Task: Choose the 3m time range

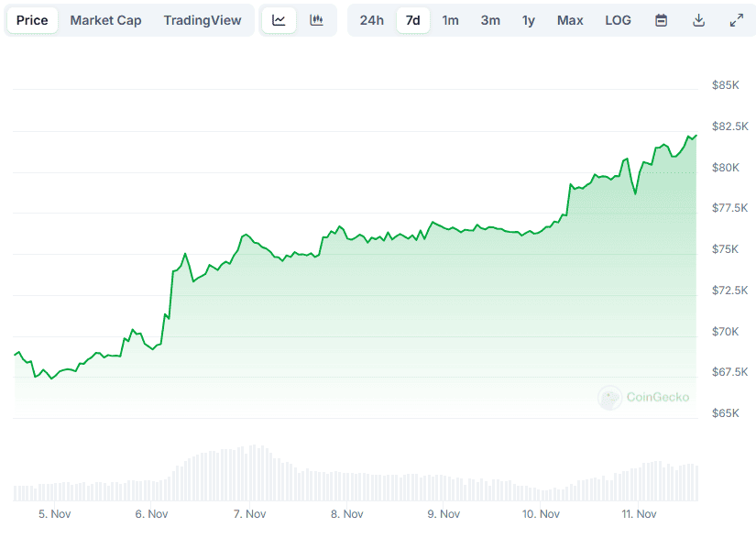Action: point(490,20)
